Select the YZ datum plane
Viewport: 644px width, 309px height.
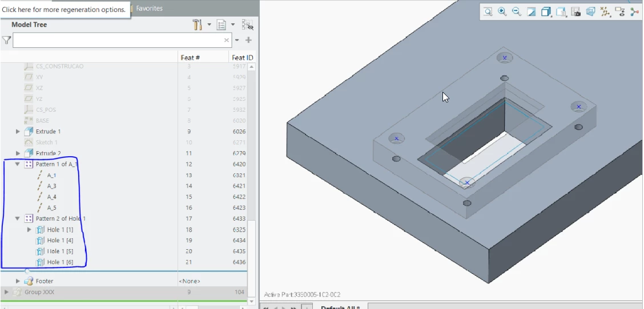point(39,99)
